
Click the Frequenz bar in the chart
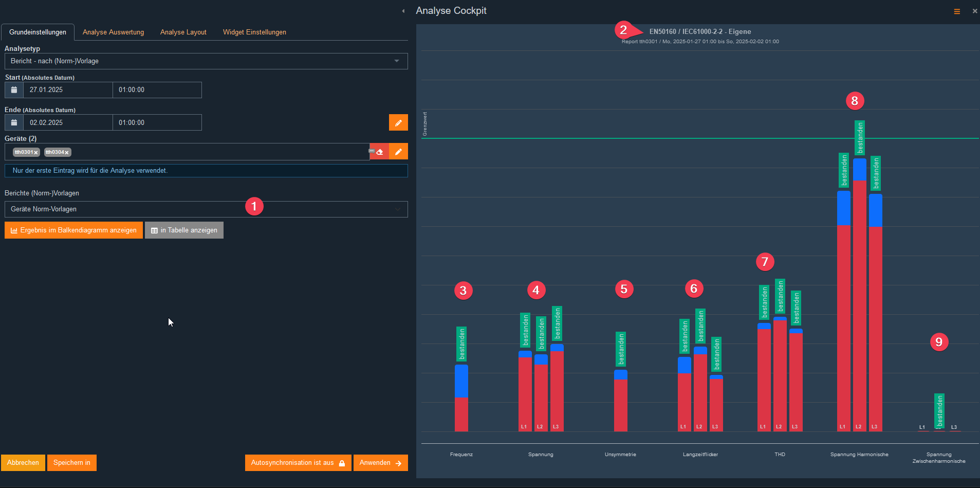461,399
